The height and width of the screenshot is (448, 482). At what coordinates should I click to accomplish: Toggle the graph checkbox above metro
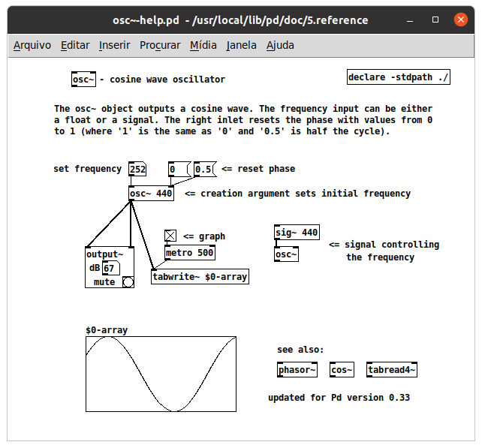coord(170,236)
